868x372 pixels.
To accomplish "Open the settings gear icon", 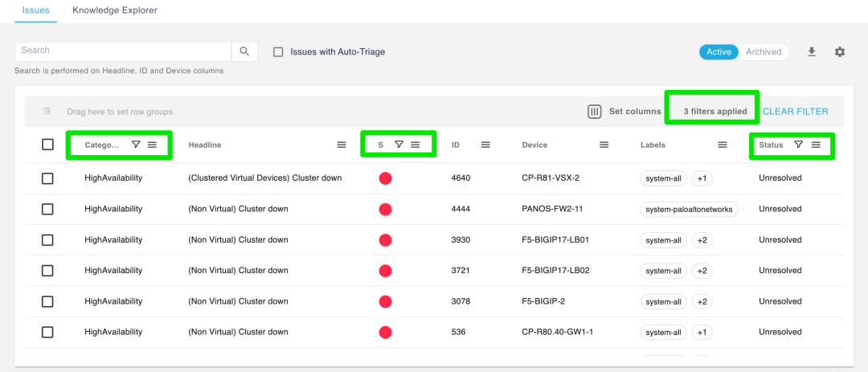I will [840, 52].
